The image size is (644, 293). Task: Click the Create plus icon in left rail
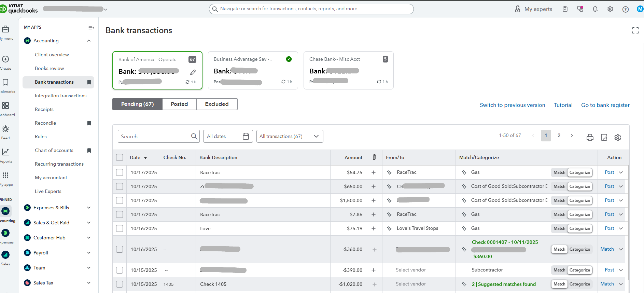(5, 59)
